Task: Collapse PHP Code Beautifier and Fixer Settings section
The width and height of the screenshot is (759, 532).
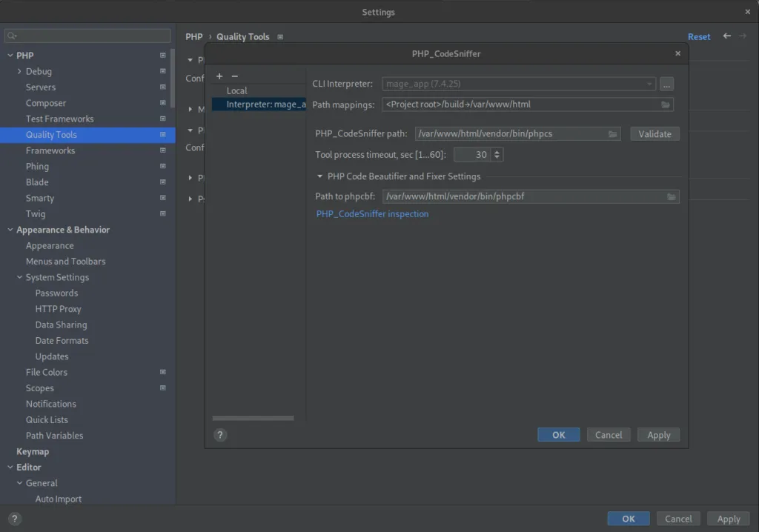Action: click(x=319, y=176)
